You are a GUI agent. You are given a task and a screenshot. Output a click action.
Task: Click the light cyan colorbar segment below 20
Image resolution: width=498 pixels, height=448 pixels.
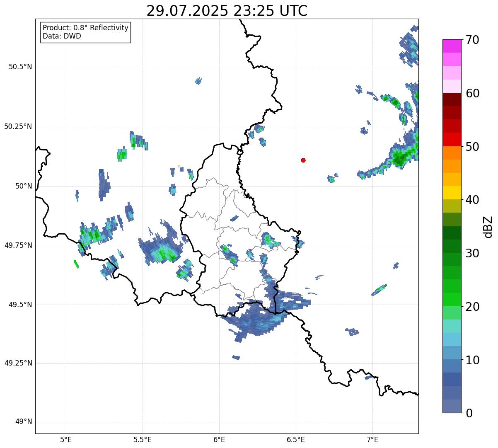point(452,326)
